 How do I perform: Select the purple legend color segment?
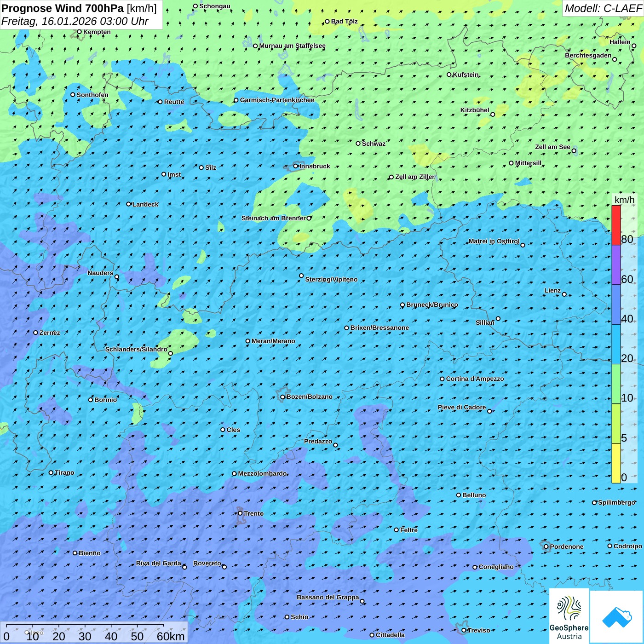(616, 264)
